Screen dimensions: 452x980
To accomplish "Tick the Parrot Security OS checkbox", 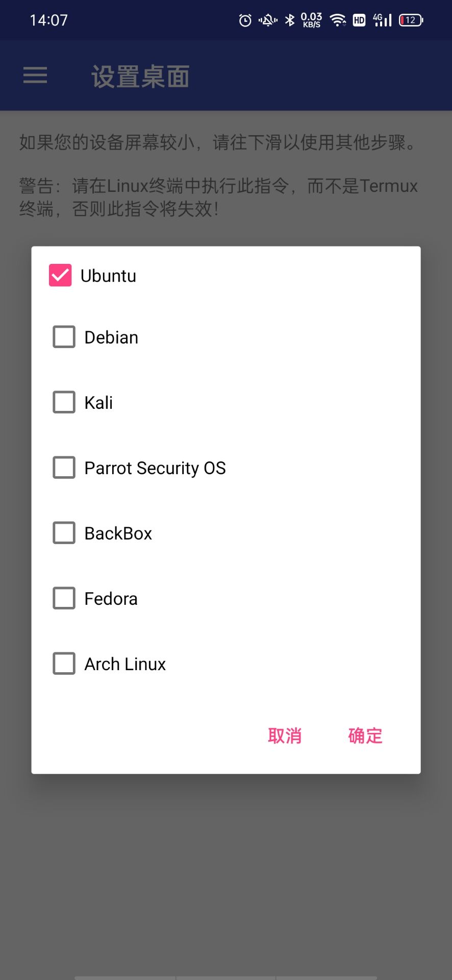I will coord(64,468).
